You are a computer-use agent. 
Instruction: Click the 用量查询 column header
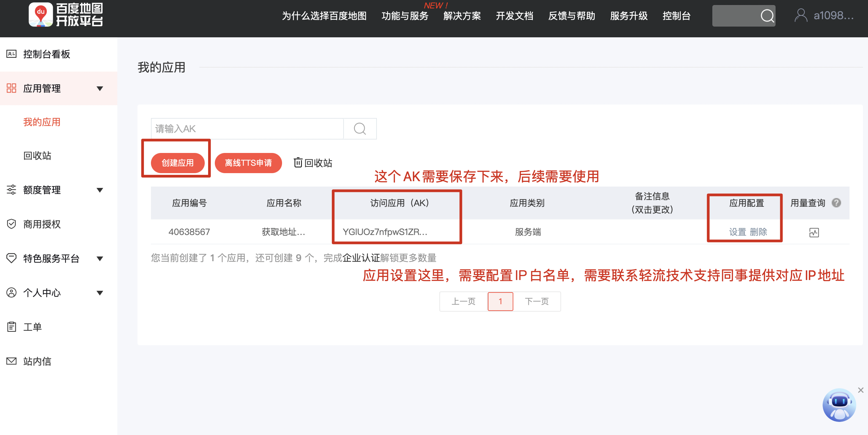pyautogui.click(x=808, y=203)
